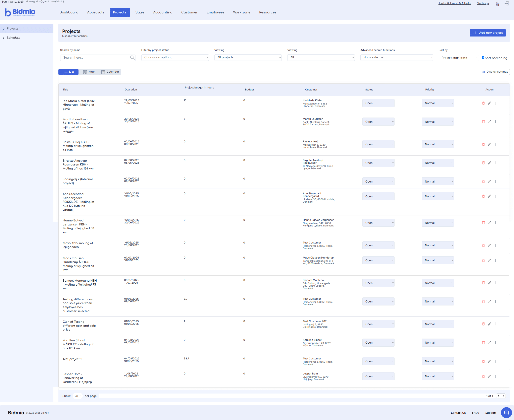Viewport: 514px width, 420px height.
Task: Delete the Ida Maria Kiefer project
Action: click(x=483, y=103)
